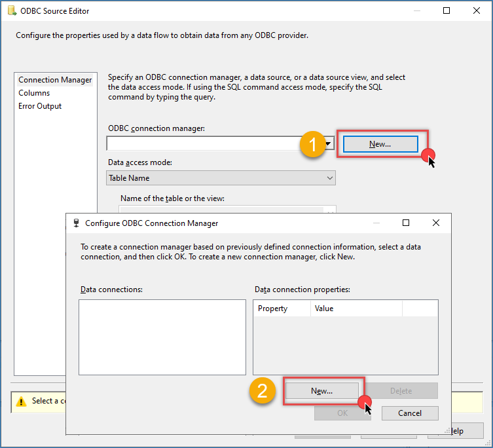Close the Configure ODBC Connection Manager dialog
The image size is (493, 448).
point(436,223)
